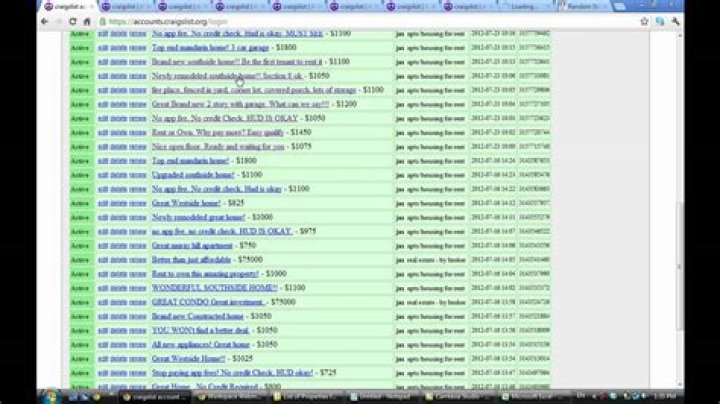This screenshot has height=404, width=720.
Task: Switch to the Random D... browser tab
Action: (x=578, y=6)
